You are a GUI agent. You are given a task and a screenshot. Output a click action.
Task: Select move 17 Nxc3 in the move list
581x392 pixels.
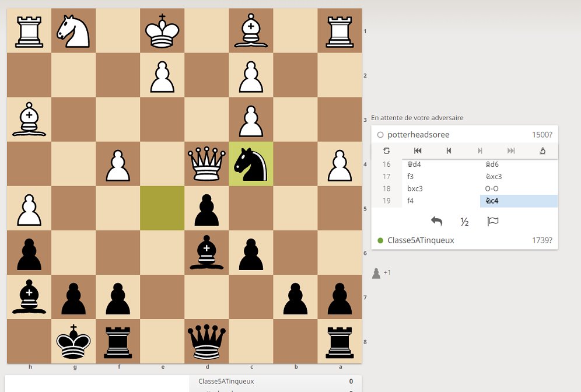pyautogui.click(x=519, y=176)
